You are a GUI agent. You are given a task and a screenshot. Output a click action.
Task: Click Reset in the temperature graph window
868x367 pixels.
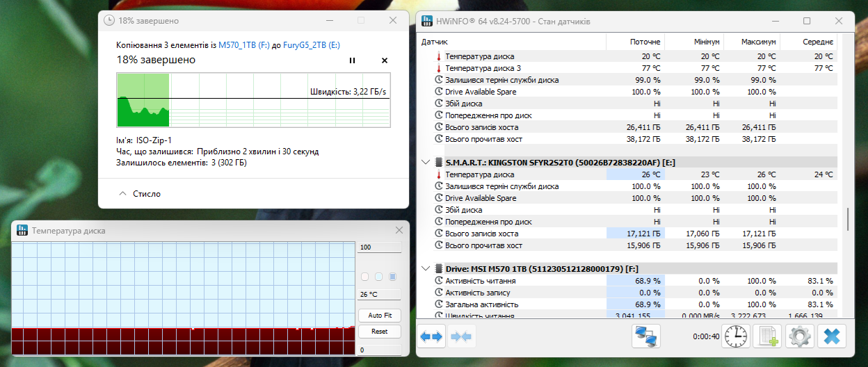pos(379,332)
